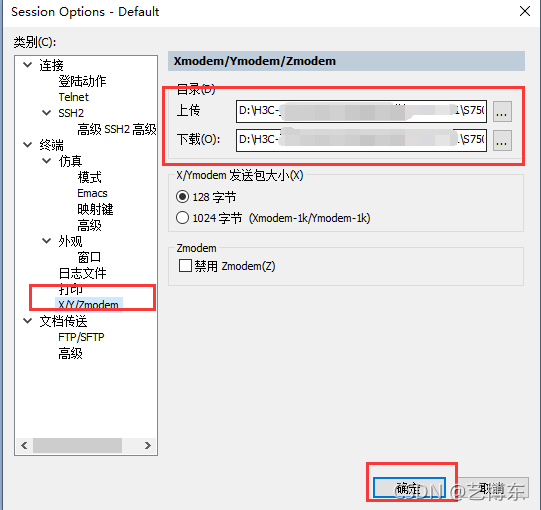
Task: Select the 连接 category
Action: (51, 65)
